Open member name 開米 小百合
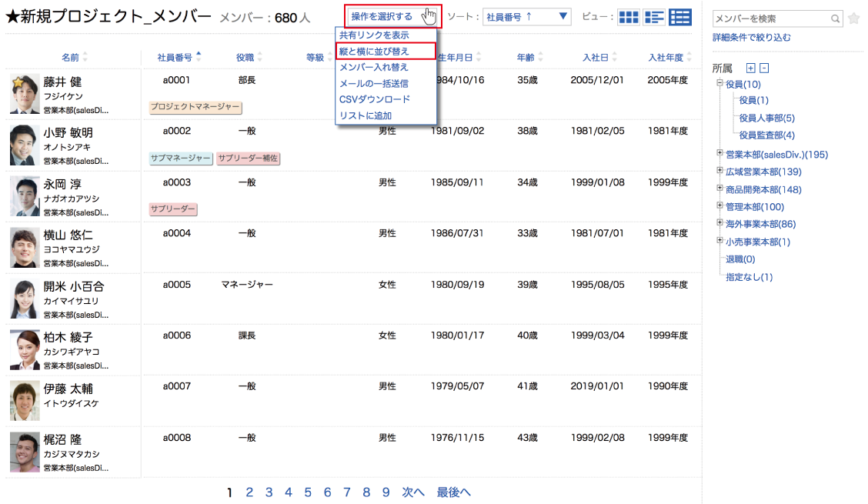This screenshot has width=868, height=504. pyautogui.click(x=74, y=286)
